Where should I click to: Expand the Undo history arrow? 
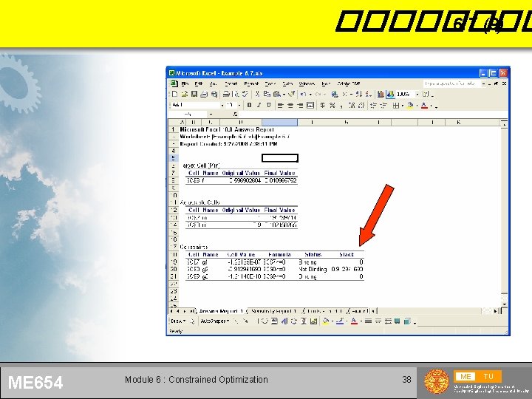pyautogui.click(x=310, y=95)
